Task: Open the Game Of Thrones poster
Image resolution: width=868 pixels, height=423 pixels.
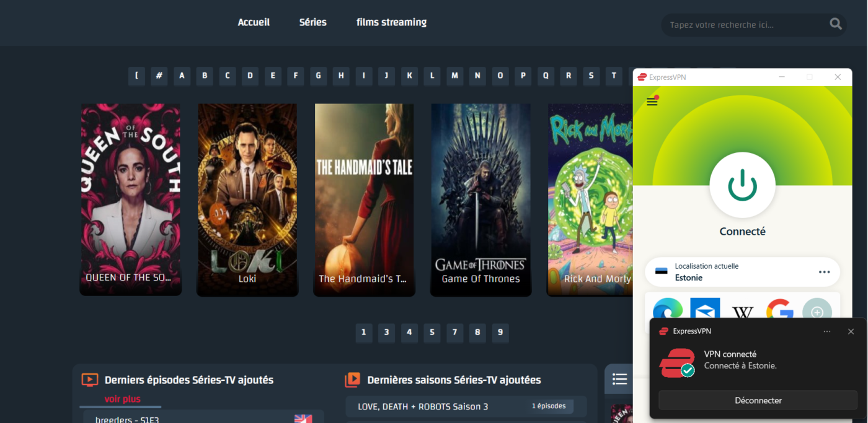Action: 480,199
